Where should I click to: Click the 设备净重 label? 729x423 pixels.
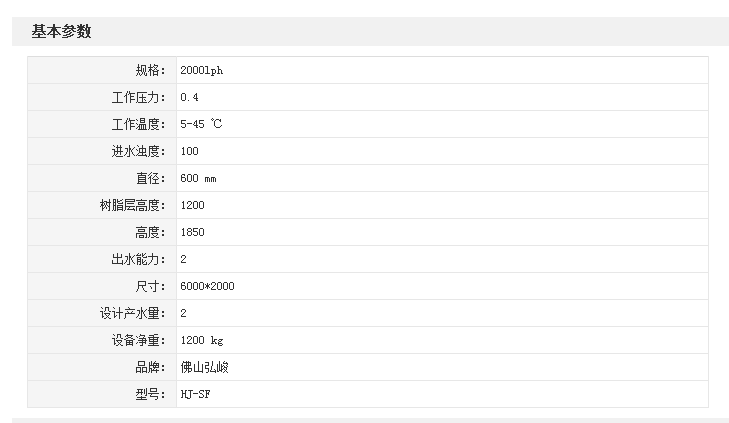(x=139, y=340)
